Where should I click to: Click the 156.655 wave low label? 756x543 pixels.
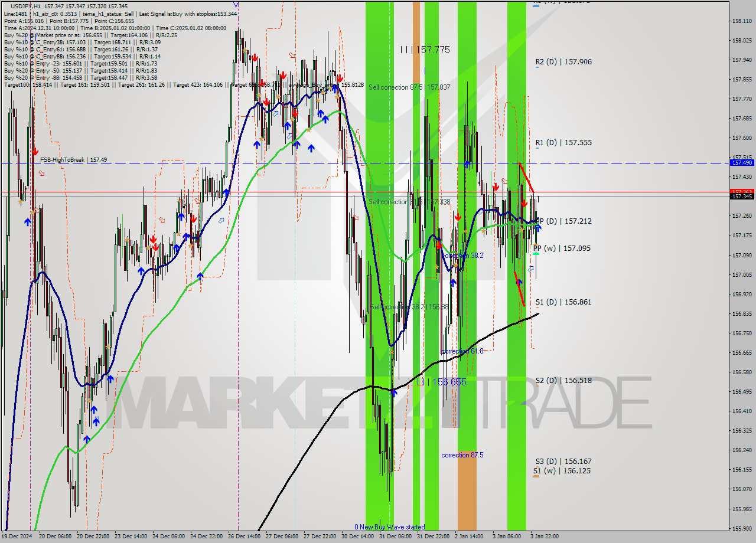[x=441, y=382]
